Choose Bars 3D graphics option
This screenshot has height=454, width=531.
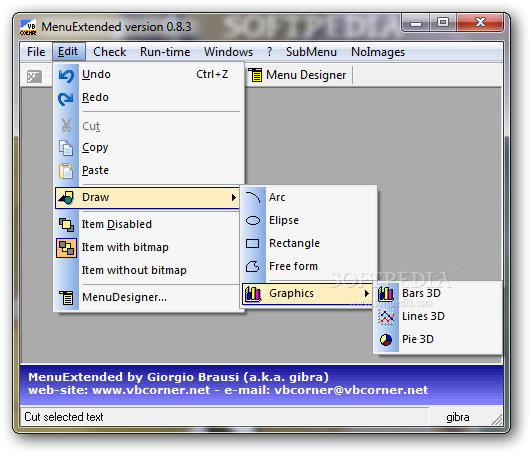click(438, 294)
